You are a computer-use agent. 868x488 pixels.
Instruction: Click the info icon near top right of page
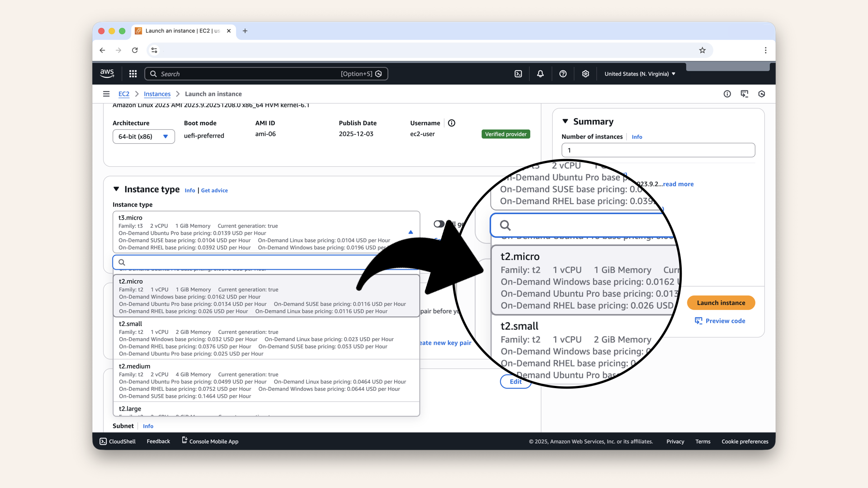tap(727, 94)
